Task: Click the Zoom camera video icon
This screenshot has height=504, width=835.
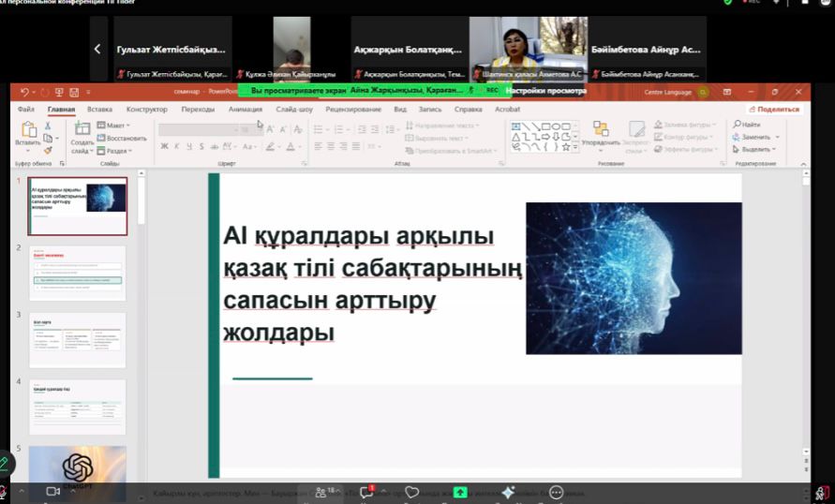Action: pyautogui.click(x=52, y=491)
